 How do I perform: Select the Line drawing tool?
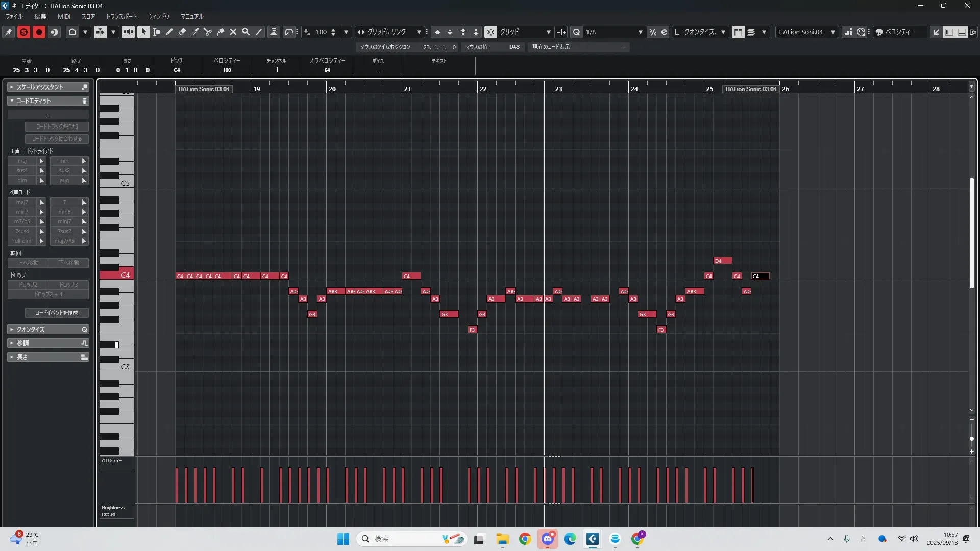click(259, 32)
